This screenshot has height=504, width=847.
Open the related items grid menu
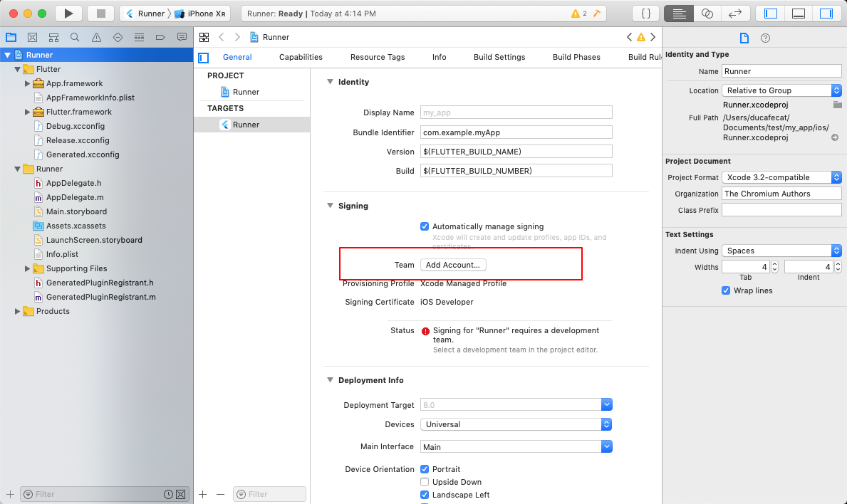[x=204, y=37]
